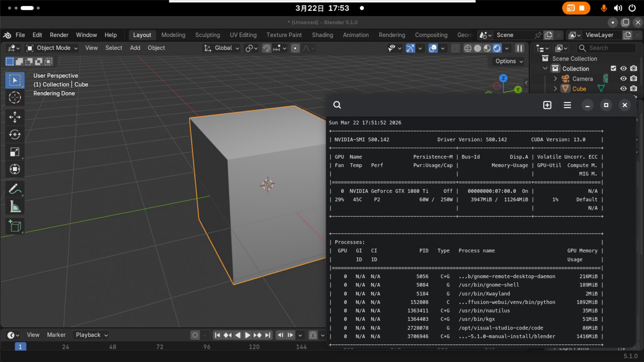This screenshot has height=362, width=644.
Task: Toggle snapping magnet
Action: click(266, 48)
